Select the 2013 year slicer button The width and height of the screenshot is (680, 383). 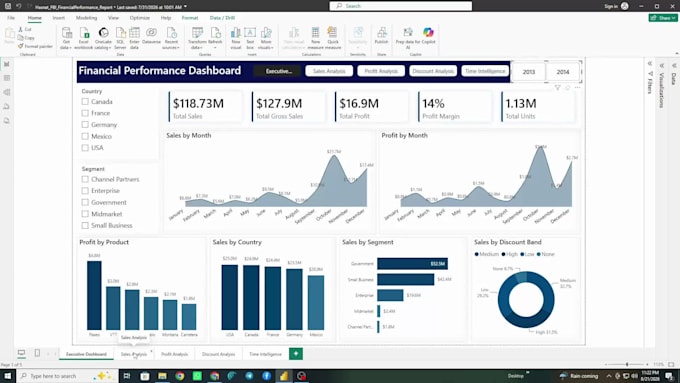click(529, 72)
